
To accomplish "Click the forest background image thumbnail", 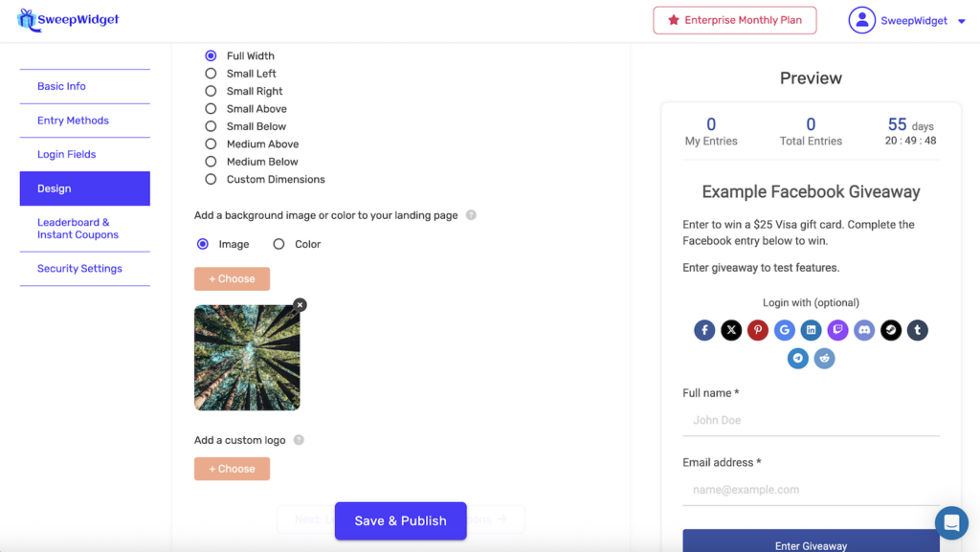I will pyautogui.click(x=247, y=358).
